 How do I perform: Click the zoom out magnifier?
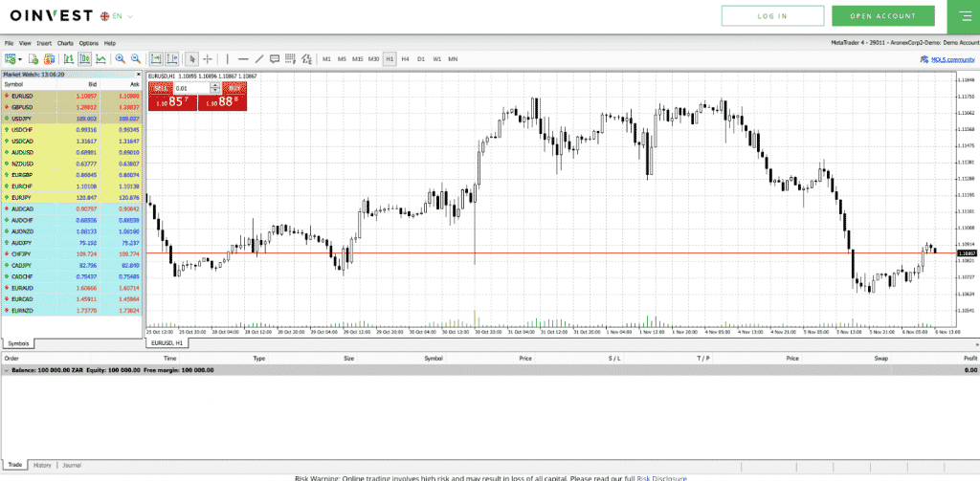[x=136, y=58]
